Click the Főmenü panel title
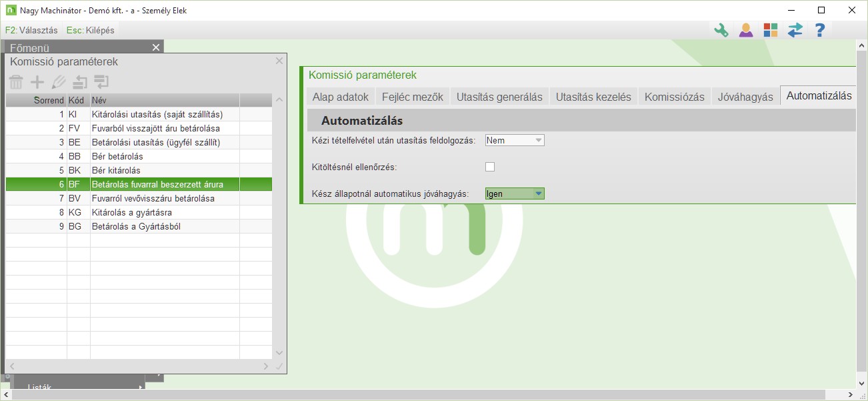This screenshot has width=868, height=401. point(29,47)
